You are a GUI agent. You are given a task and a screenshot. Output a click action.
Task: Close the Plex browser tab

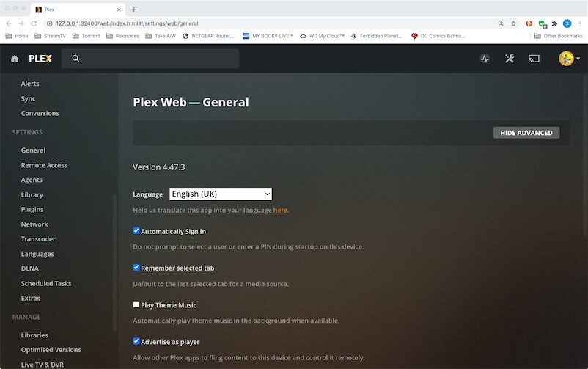click(x=119, y=10)
